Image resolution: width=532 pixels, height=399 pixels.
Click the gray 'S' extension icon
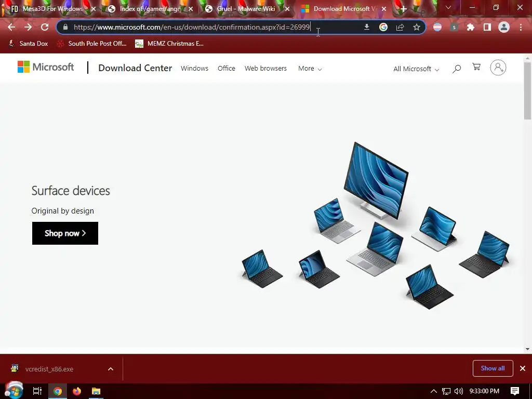(x=454, y=27)
